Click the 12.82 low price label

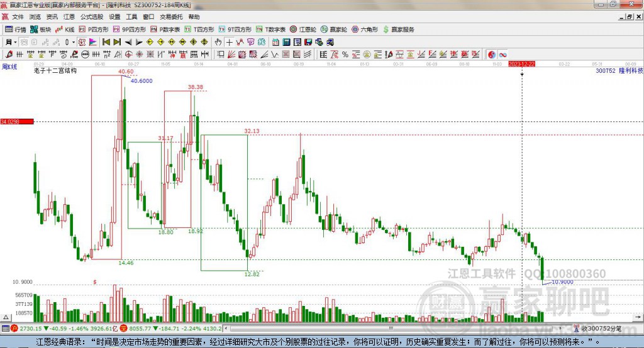tap(252, 274)
